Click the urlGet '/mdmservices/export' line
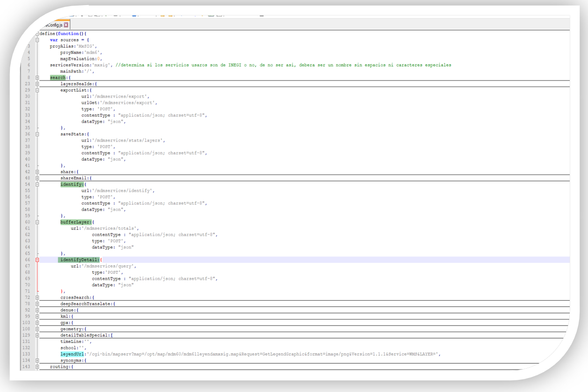The width and height of the screenshot is (588, 392). coord(119,103)
